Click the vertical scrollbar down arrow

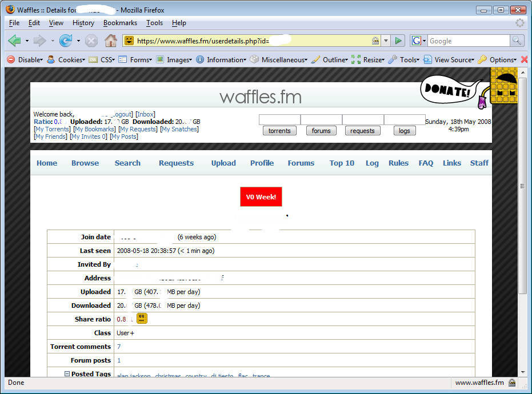click(x=522, y=372)
